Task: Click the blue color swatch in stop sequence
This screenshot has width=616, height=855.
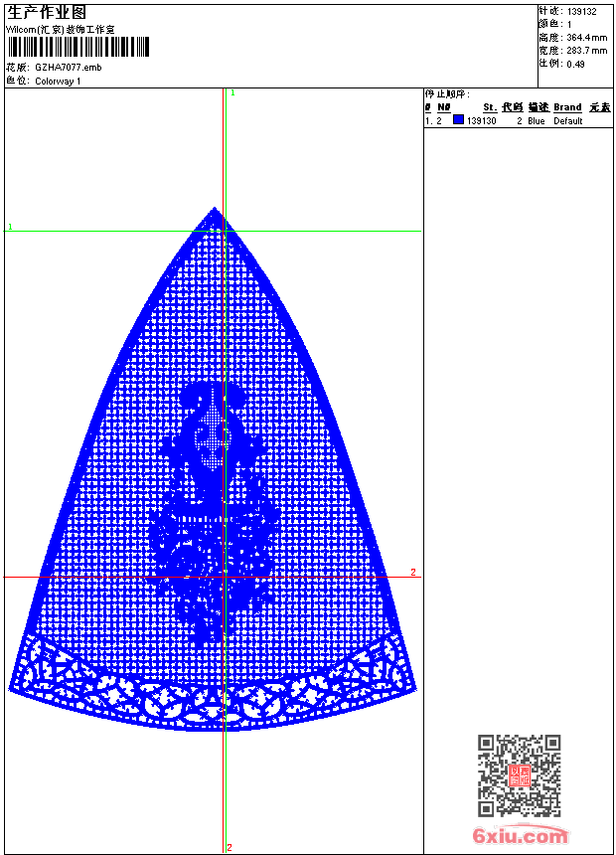Action: (458, 120)
